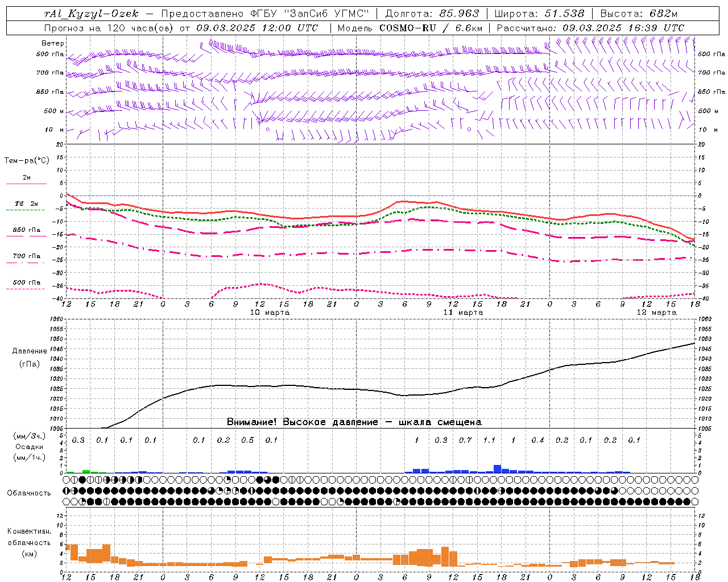Image resolution: width=728 pixels, height=582 pixels.
Task: Click the Облачность panel label
Action: tap(29, 493)
